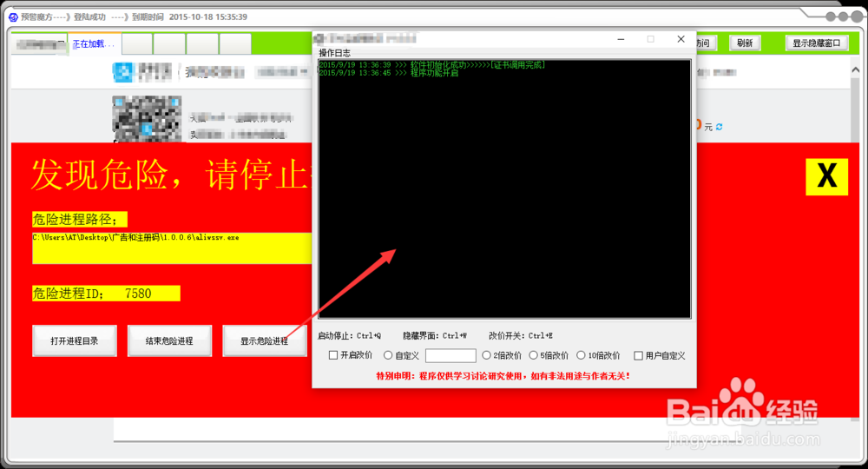Click 显示危险进程 button

(265, 340)
